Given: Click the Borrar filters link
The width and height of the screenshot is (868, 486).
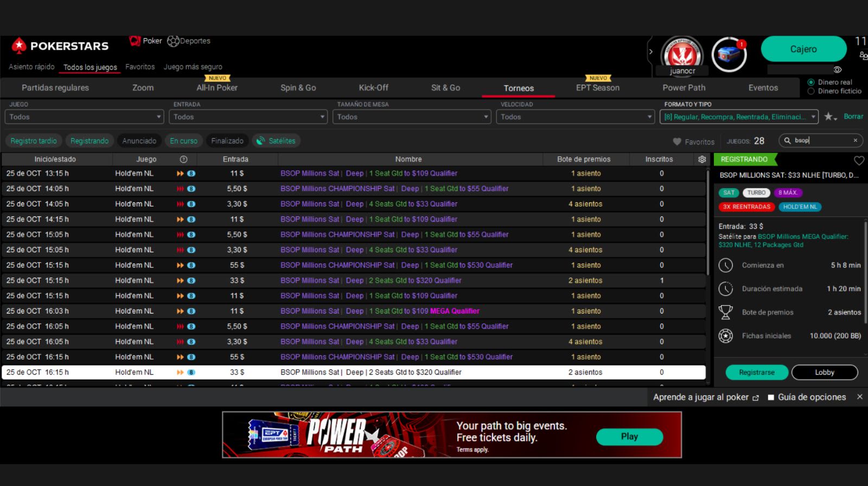Looking at the screenshot, I should tap(853, 117).
